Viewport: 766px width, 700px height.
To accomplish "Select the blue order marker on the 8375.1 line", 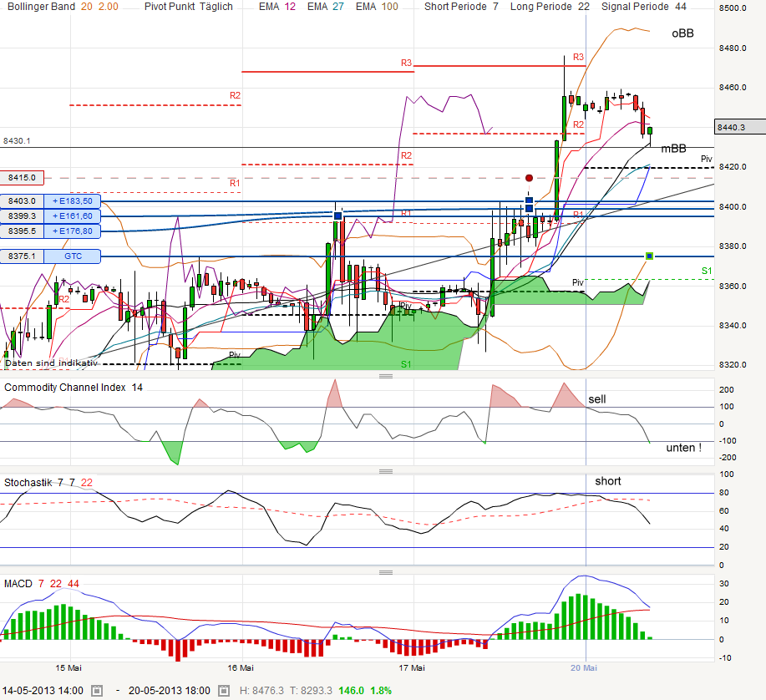I will click(x=649, y=256).
